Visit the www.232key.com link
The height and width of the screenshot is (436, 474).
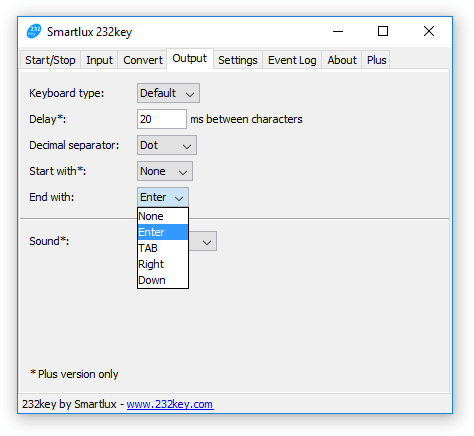[x=170, y=404]
